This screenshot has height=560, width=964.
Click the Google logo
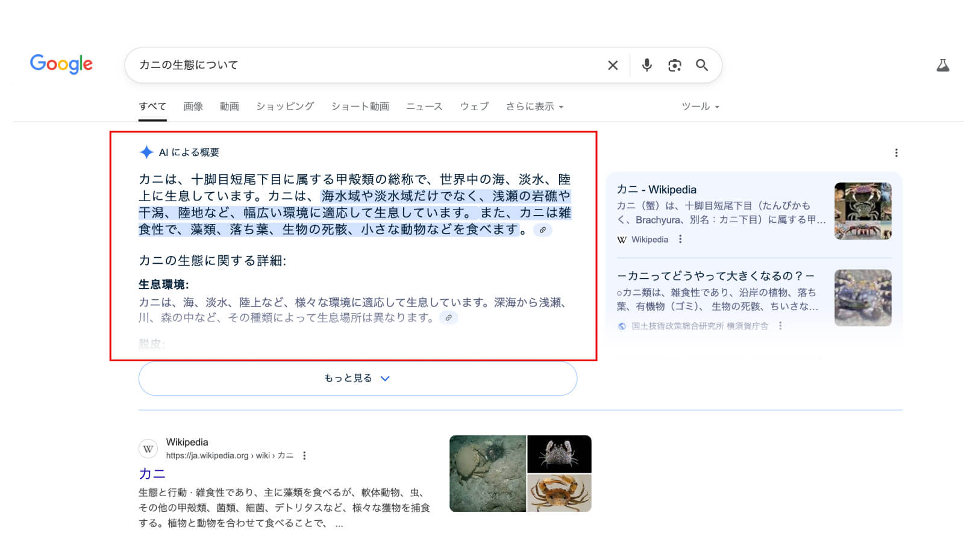61,64
